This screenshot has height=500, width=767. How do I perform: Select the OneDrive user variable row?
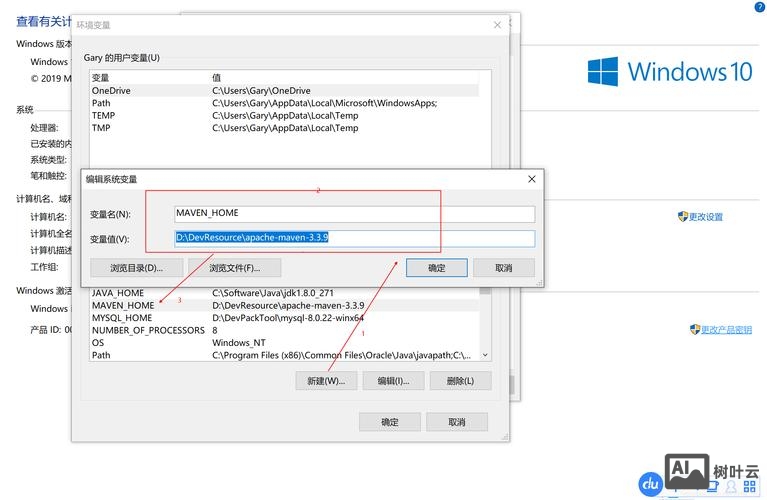coord(111,90)
